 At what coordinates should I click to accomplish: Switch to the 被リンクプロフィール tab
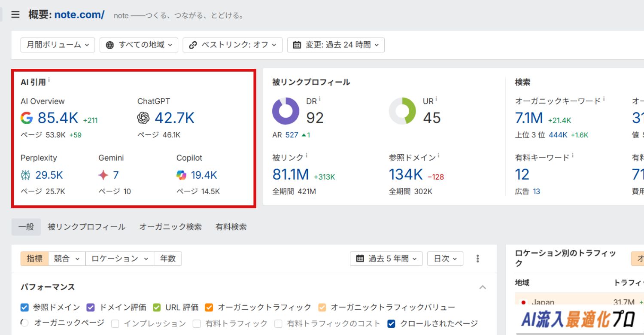pos(86,227)
